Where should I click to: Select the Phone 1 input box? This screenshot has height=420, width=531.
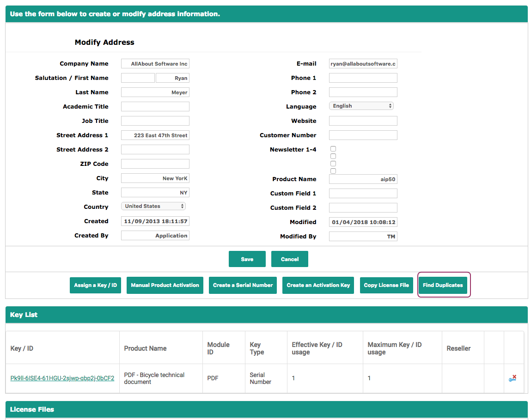pyautogui.click(x=363, y=78)
